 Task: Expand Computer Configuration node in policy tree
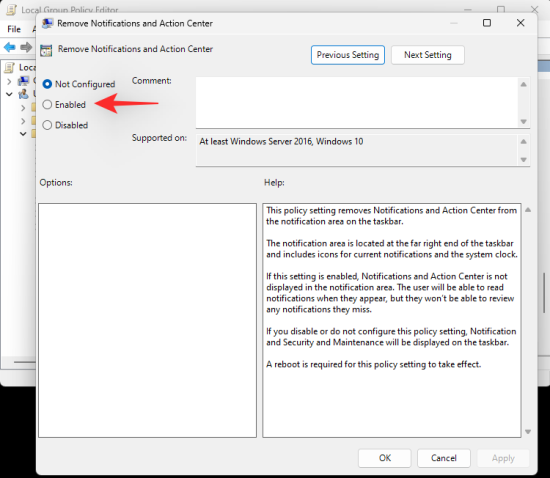point(9,82)
